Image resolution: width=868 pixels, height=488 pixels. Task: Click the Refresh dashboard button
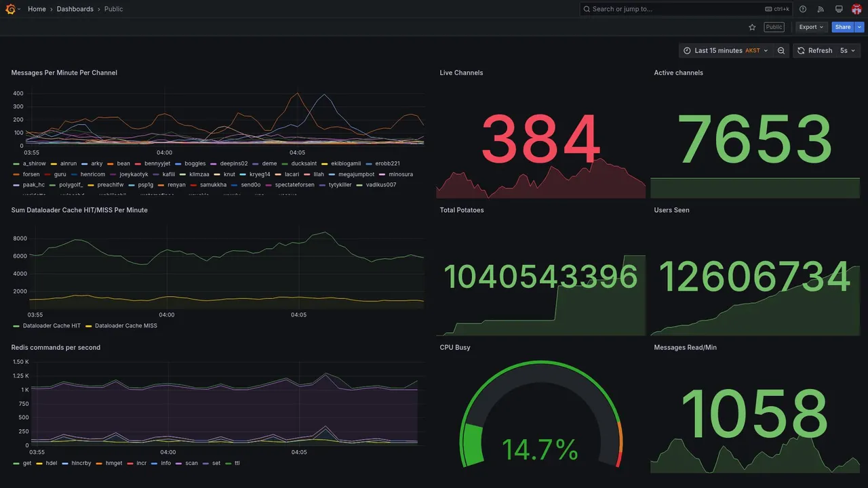[x=814, y=51]
